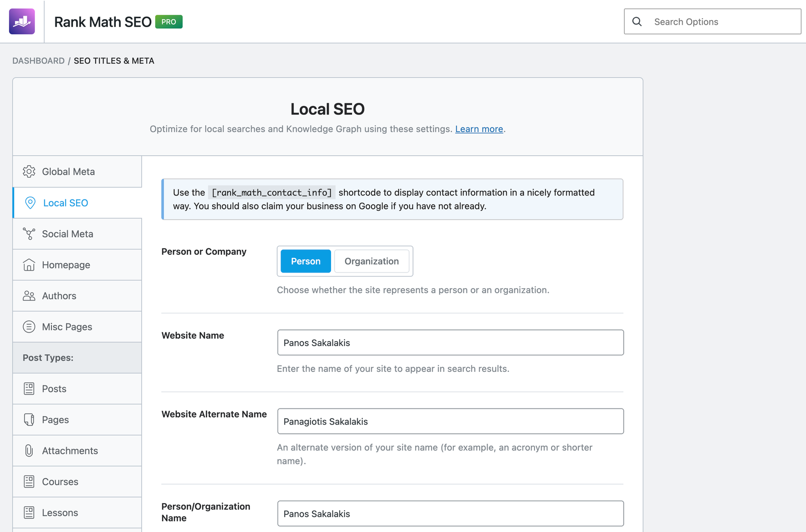The image size is (806, 532).
Task: Click the Rank Math logo icon
Action: point(22,21)
